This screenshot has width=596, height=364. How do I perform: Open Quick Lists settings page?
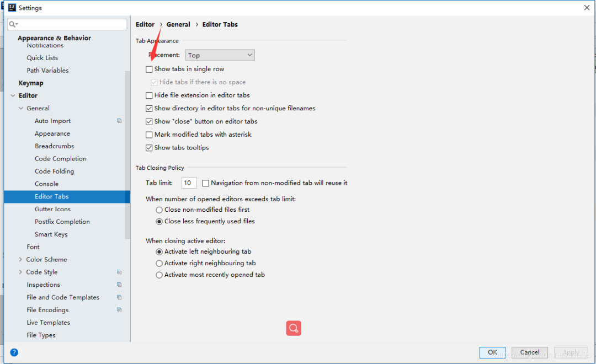[x=42, y=58]
